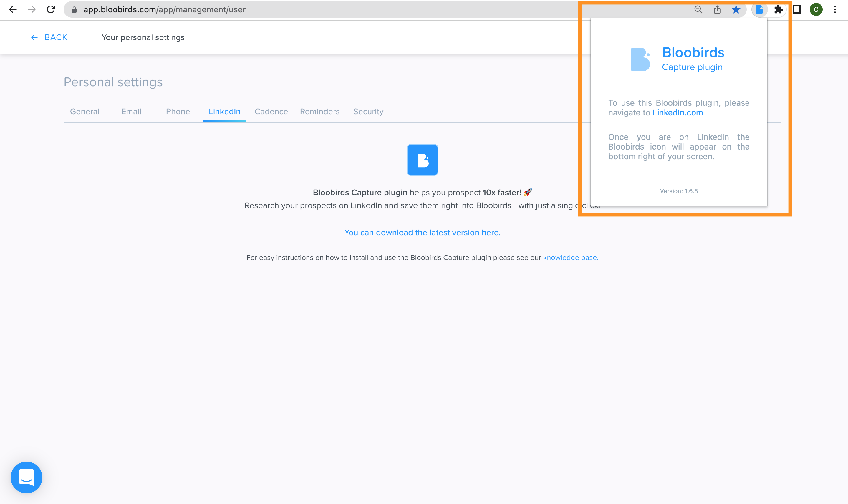Click LinkedIn.com link in plugin popup
Image resolution: width=848 pixels, height=504 pixels.
pyautogui.click(x=678, y=112)
